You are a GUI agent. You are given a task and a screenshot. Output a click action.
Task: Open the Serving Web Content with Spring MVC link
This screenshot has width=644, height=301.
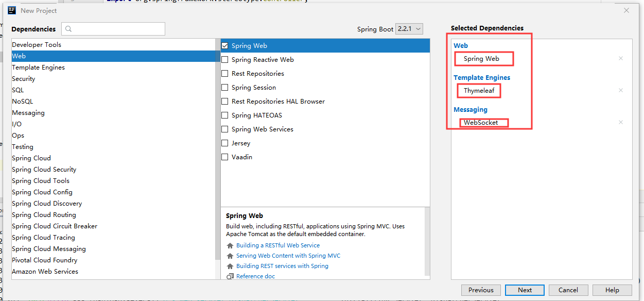pyautogui.click(x=288, y=256)
